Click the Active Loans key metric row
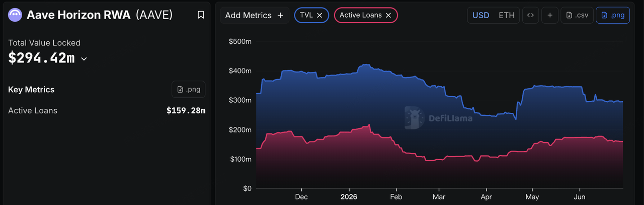The height and width of the screenshot is (205, 644). click(x=107, y=110)
